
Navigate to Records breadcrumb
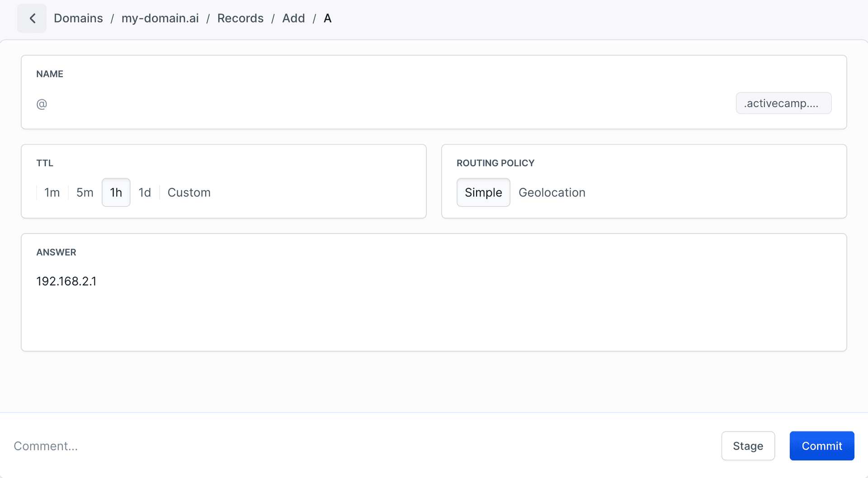[240, 19]
